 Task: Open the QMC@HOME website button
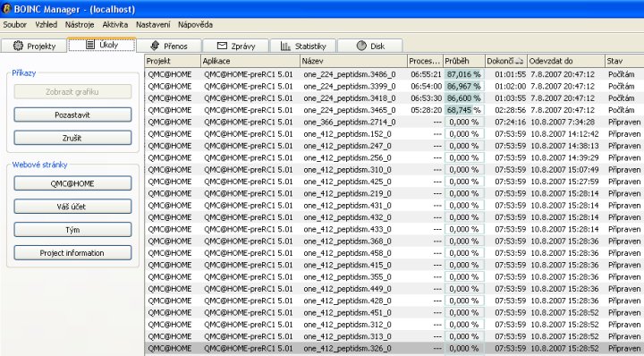tap(72, 183)
